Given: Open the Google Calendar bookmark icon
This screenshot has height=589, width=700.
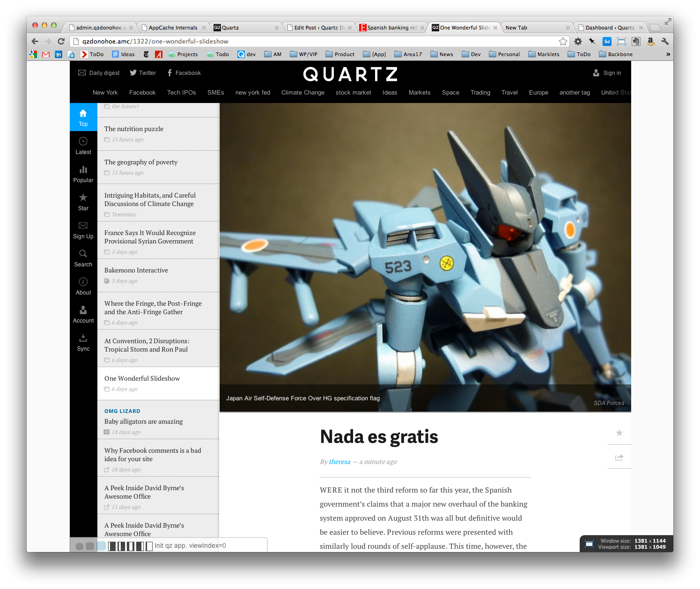Looking at the screenshot, I should tap(59, 54).
